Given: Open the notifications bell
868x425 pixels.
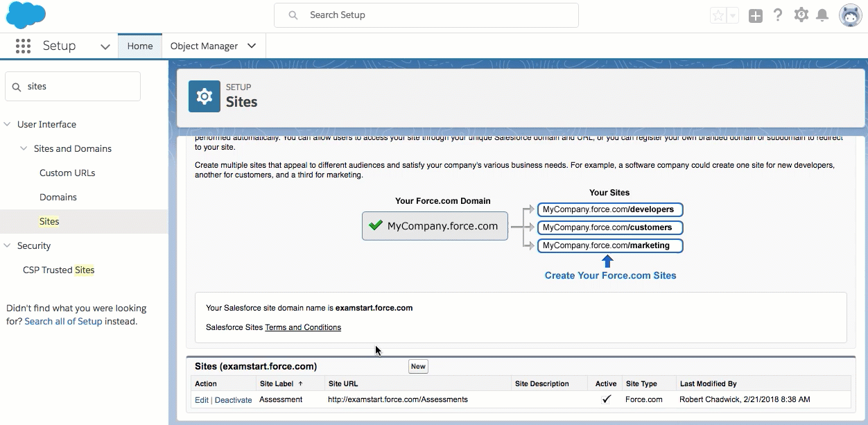Looking at the screenshot, I should click(x=822, y=15).
